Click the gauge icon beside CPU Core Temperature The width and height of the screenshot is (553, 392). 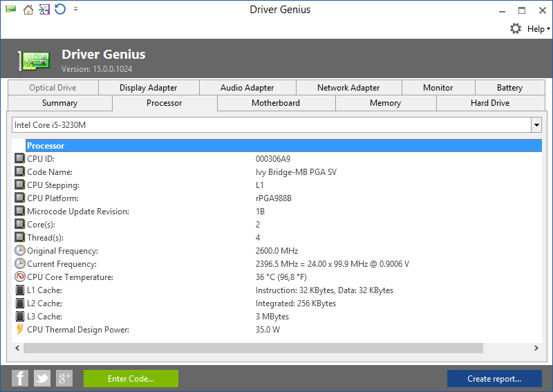tap(20, 277)
